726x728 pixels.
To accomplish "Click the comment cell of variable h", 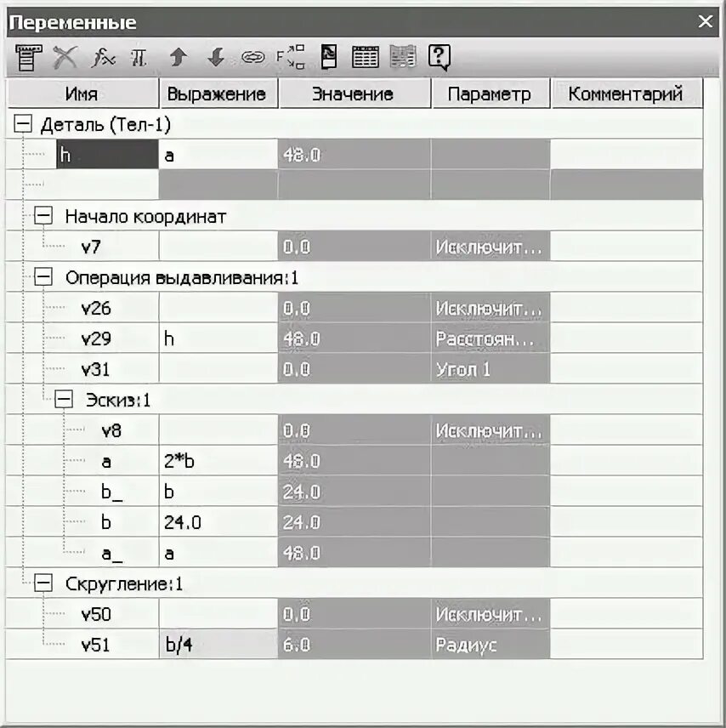I will [x=627, y=155].
